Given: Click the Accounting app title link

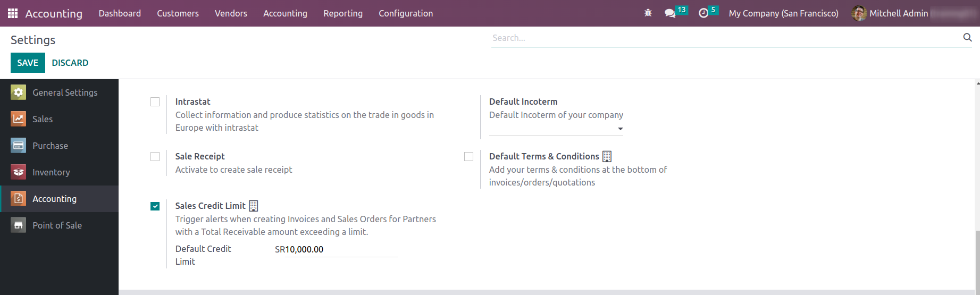Looking at the screenshot, I should 54,13.
